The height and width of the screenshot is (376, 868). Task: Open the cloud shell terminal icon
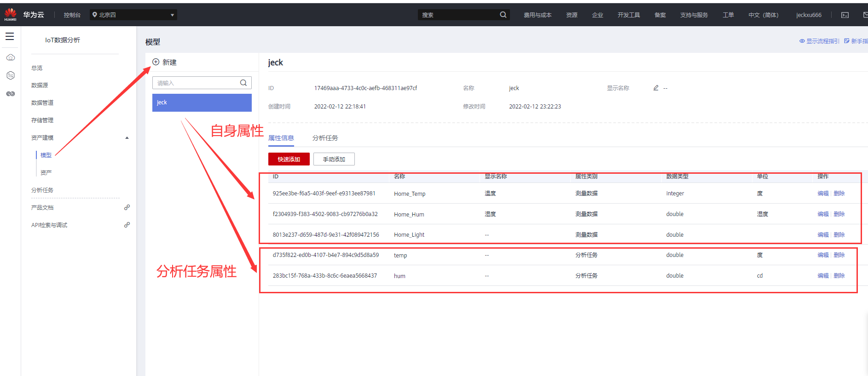(845, 15)
